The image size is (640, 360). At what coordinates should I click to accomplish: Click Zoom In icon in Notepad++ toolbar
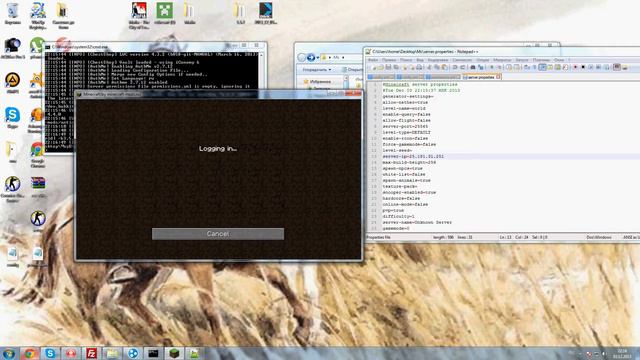pyautogui.click(x=492, y=67)
